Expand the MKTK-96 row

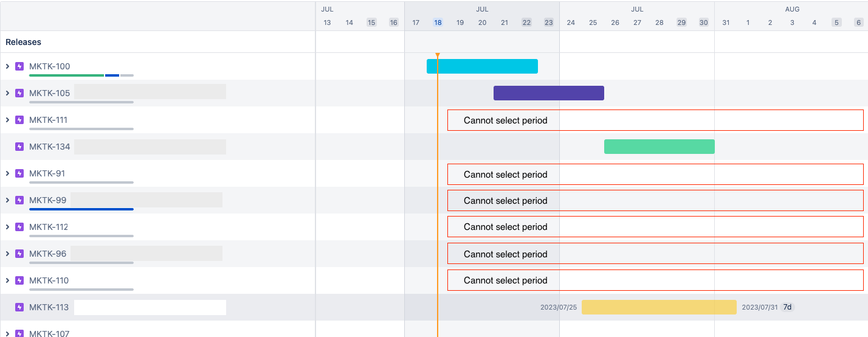(7, 254)
